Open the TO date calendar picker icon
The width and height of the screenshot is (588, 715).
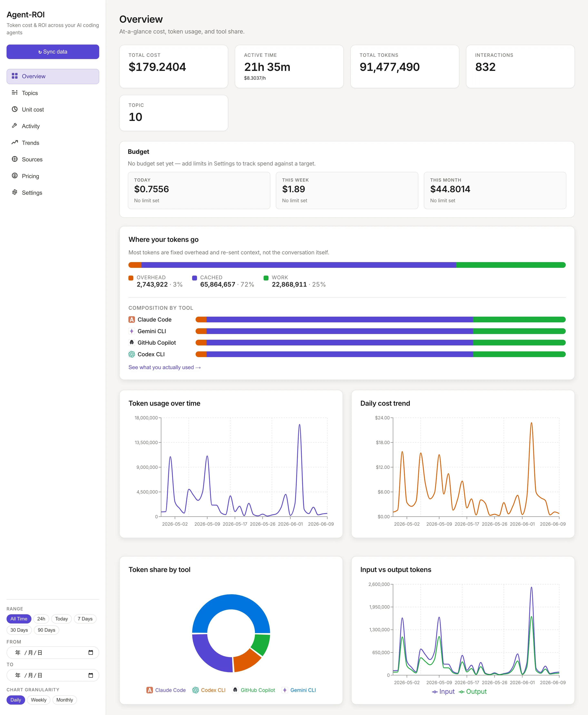click(91, 675)
